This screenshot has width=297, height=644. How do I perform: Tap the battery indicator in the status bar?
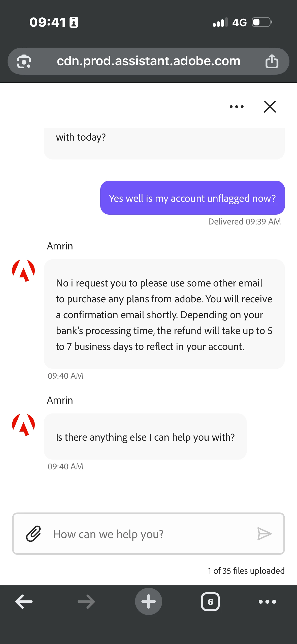(262, 22)
